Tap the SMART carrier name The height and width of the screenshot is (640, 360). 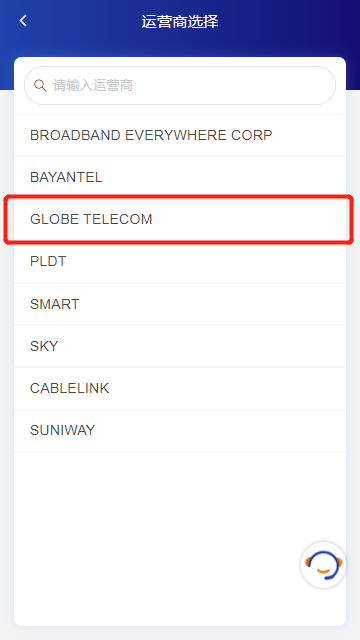click(x=55, y=304)
